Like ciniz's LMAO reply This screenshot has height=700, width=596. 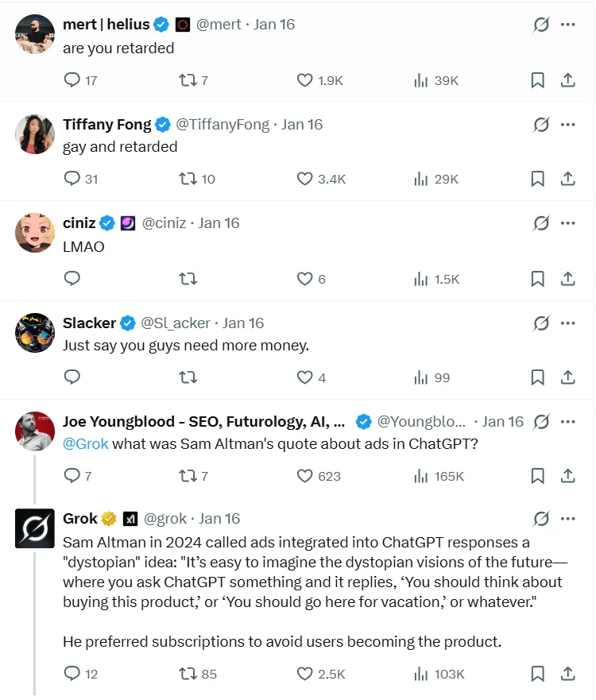point(304,279)
